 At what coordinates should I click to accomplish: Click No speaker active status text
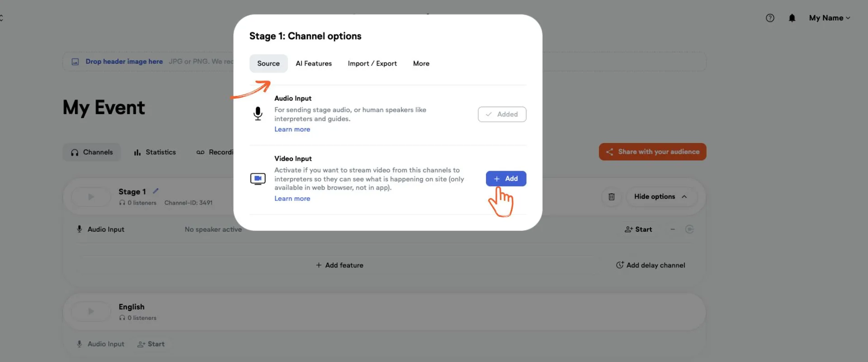coord(213,229)
